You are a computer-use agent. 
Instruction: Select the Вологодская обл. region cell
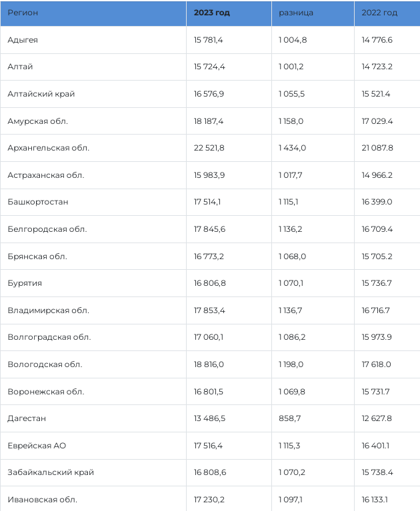pyautogui.click(x=45, y=364)
